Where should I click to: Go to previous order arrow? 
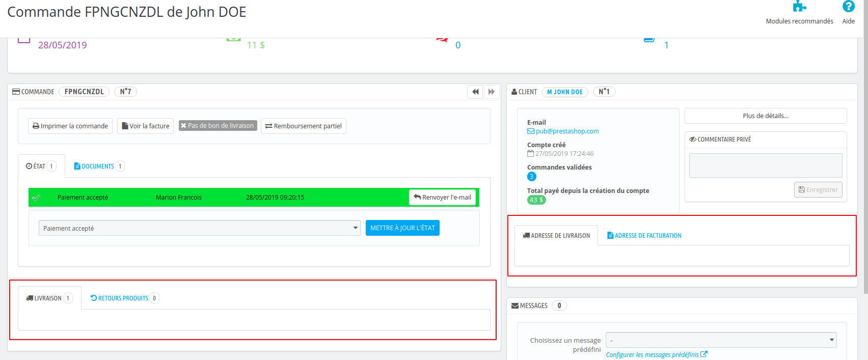[x=475, y=92]
